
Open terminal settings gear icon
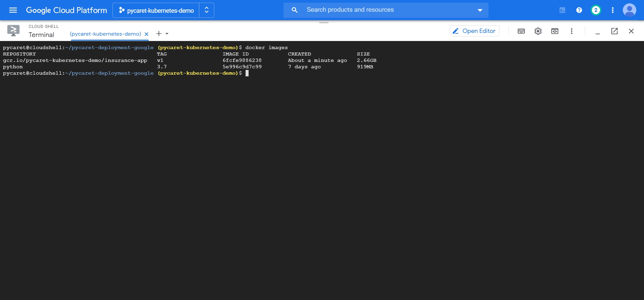pyautogui.click(x=538, y=31)
